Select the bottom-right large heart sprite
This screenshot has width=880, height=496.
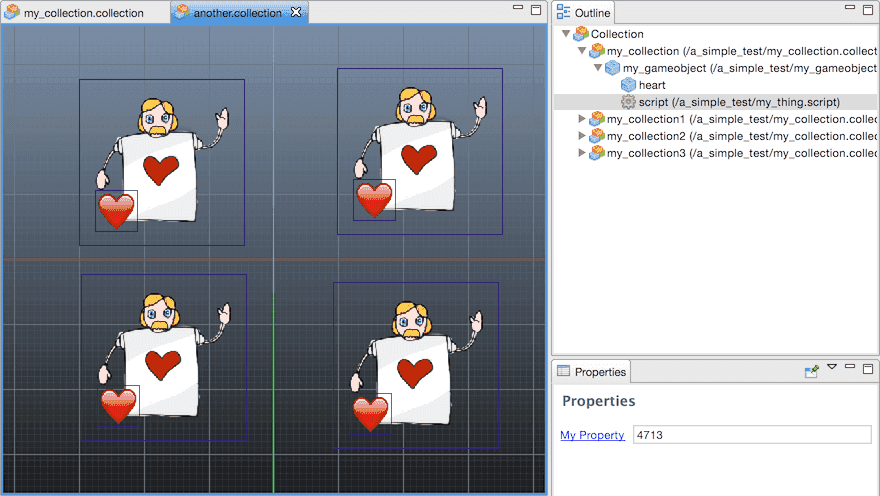[370, 412]
